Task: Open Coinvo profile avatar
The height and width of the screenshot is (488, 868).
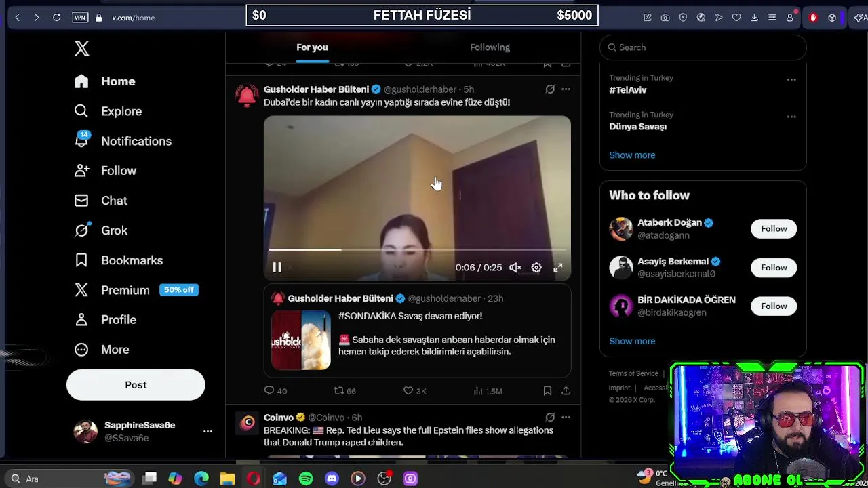Action: click(247, 424)
